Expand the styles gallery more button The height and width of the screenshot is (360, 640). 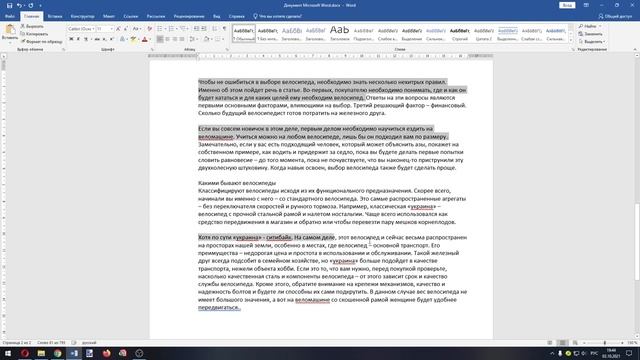click(571, 40)
